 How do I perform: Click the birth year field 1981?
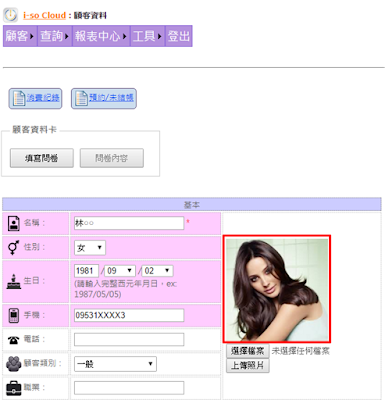click(x=86, y=271)
